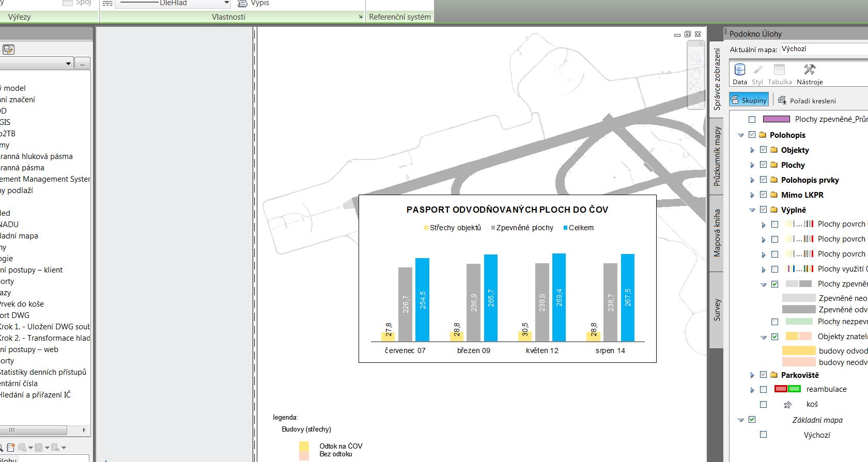Click the database edit icon in left panel

coord(8,50)
